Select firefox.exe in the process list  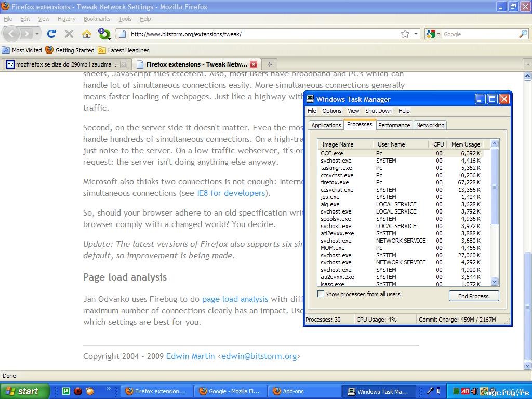click(x=335, y=182)
